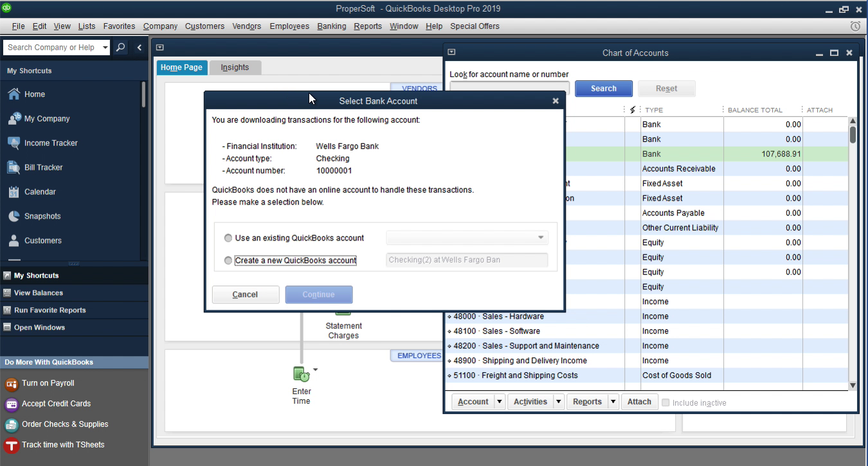Viewport: 868px width, 466px height.
Task: Open the Customers shortcut icon
Action: click(x=14, y=240)
